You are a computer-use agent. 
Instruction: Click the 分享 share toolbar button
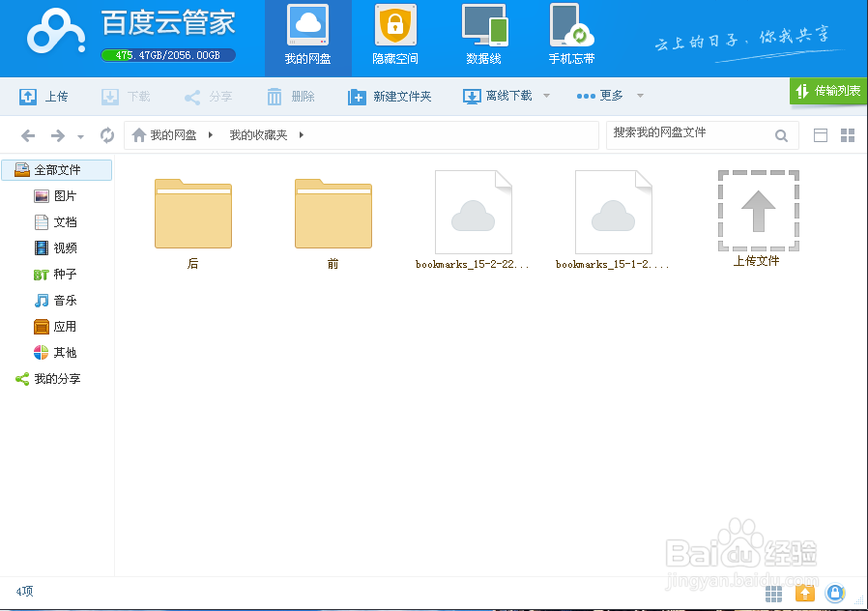point(208,97)
